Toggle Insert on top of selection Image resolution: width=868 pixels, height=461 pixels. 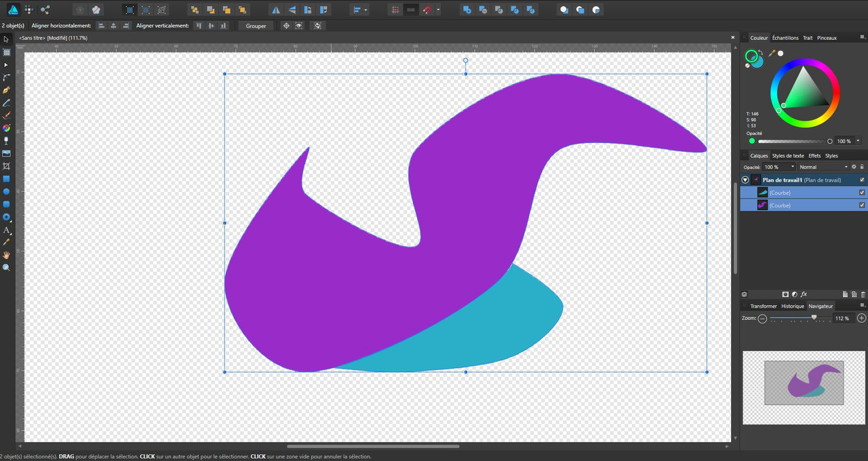(580, 10)
